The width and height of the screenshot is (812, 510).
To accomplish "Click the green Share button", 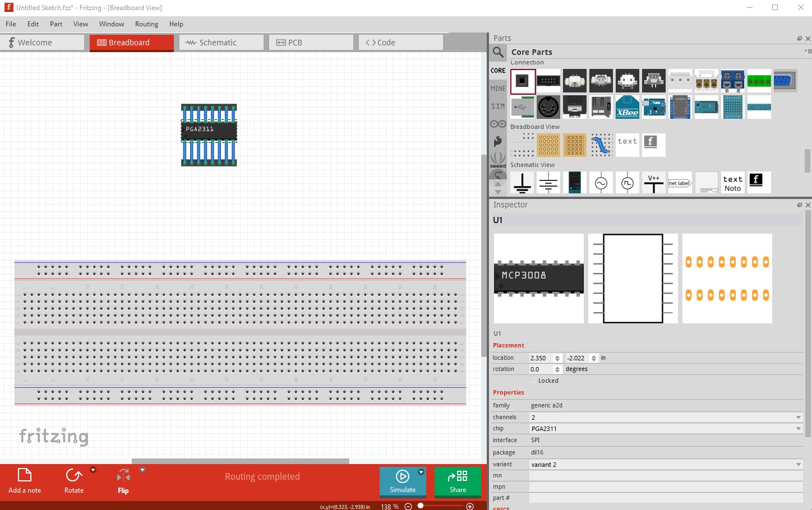I will (x=458, y=481).
